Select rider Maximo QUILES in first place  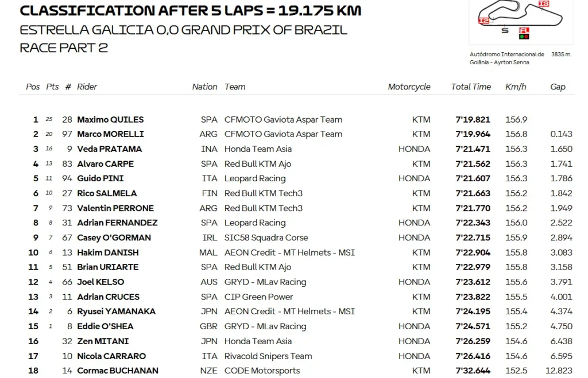coord(110,119)
